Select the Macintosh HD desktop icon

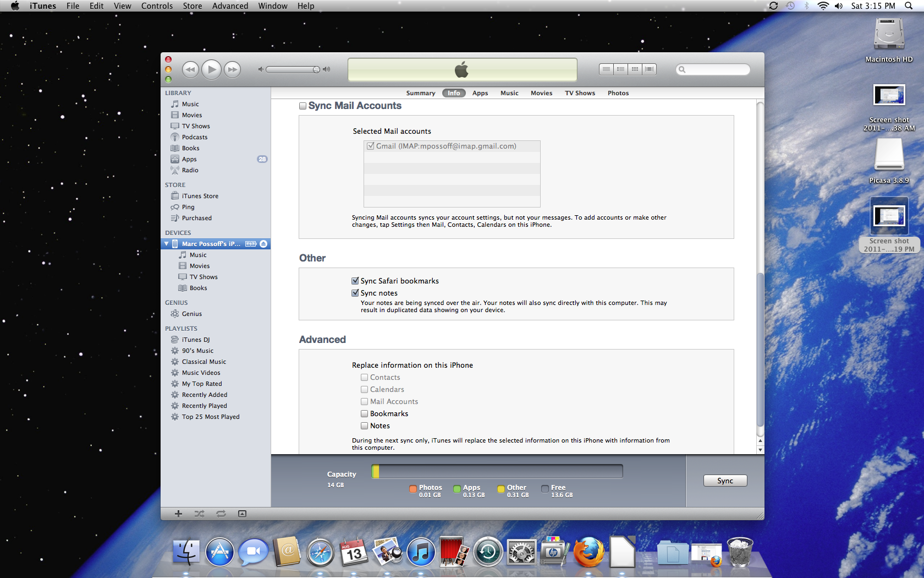pyautogui.click(x=889, y=41)
